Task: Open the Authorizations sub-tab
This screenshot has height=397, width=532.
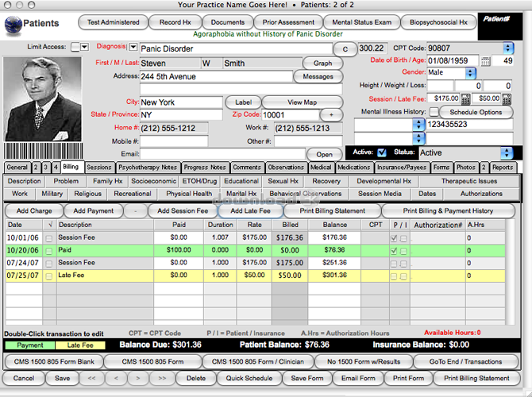Action: click(481, 194)
